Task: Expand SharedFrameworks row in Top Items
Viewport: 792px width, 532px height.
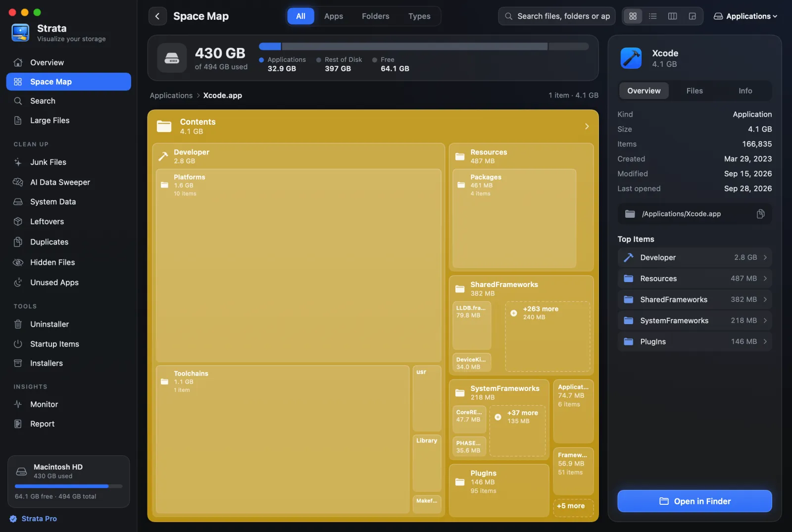Action: click(x=694, y=299)
